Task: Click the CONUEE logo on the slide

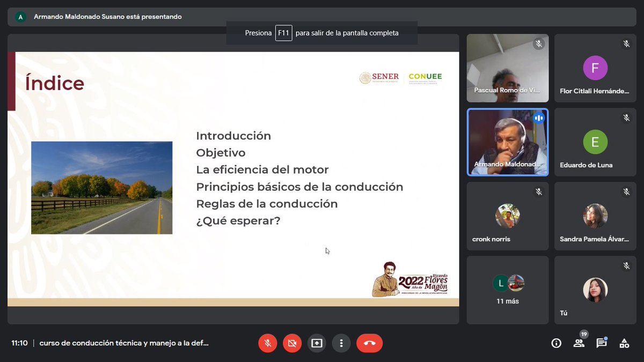Action: pyautogui.click(x=425, y=78)
